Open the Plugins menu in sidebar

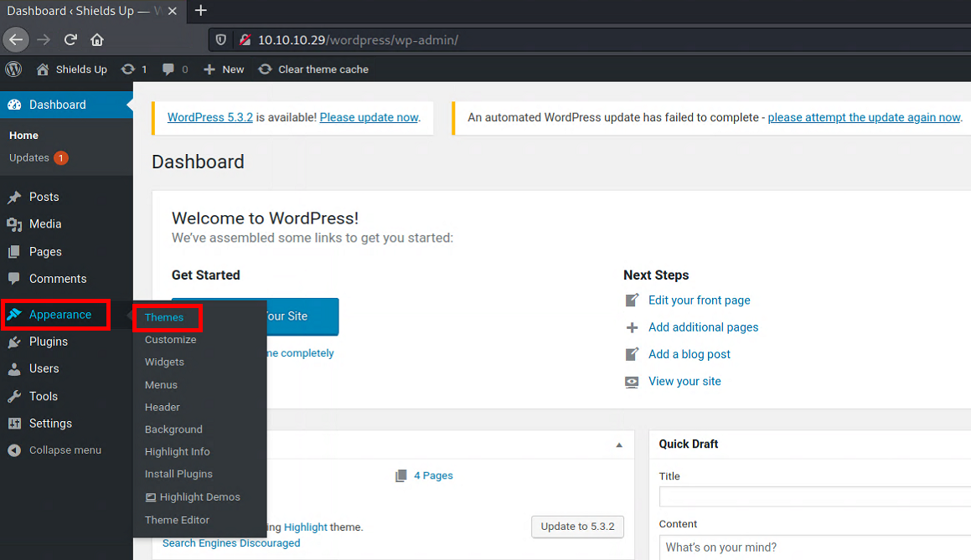tap(48, 342)
